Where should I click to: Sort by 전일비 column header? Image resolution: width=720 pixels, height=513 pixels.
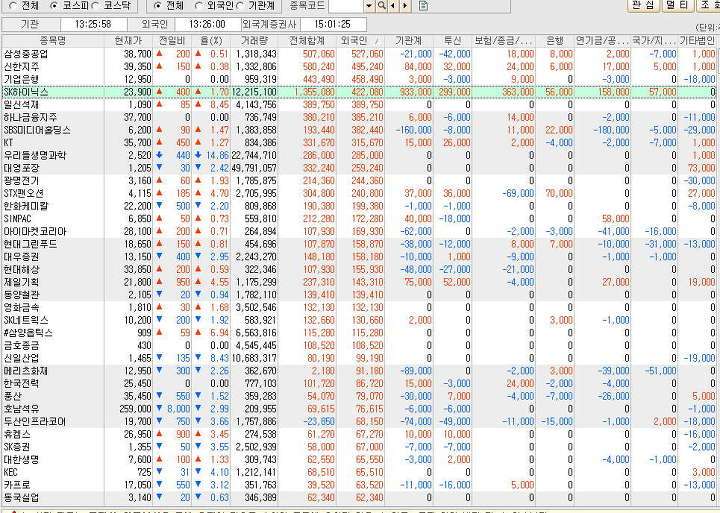tap(172, 40)
